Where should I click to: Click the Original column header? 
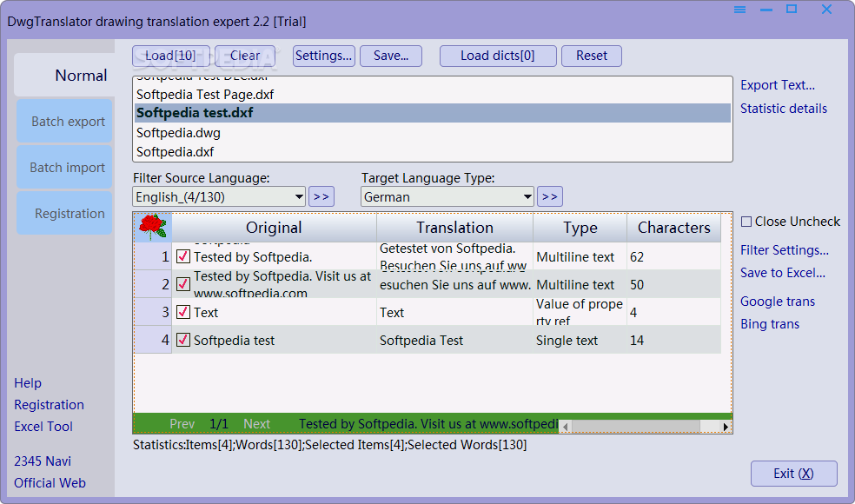[x=275, y=228]
